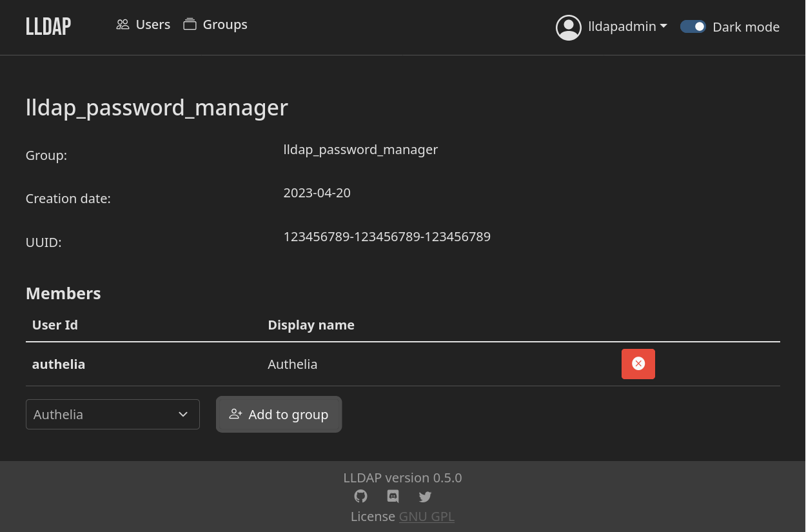Navigate to Groups page

pyautogui.click(x=224, y=24)
